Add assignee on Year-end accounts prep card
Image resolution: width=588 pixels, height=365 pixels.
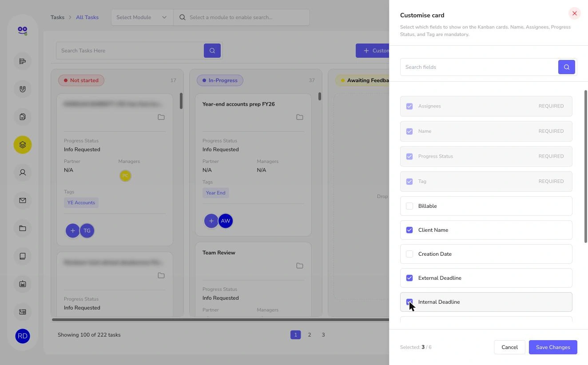[x=211, y=221]
